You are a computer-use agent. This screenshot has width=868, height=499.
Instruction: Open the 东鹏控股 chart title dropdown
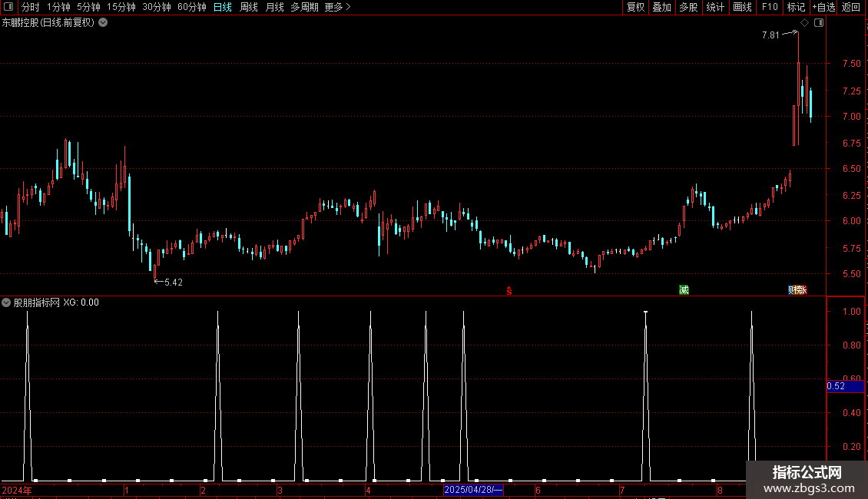click(103, 23)
